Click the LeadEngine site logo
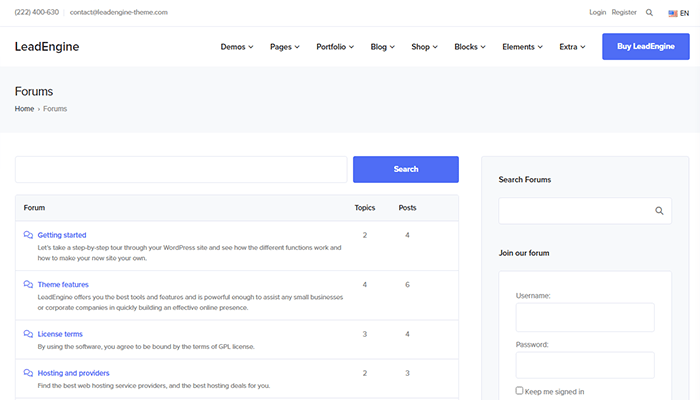 tap(47, 47)
